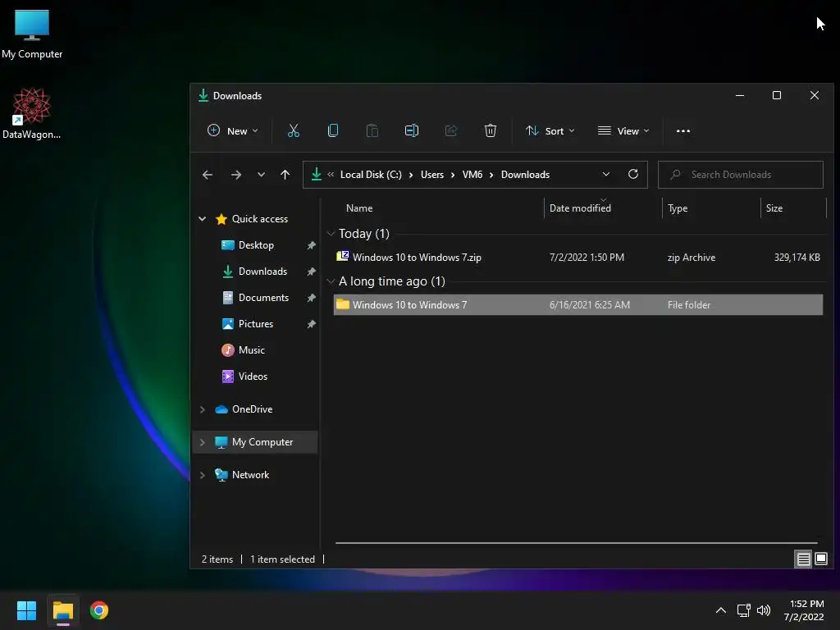Click the horizontal scrollbar in file list
This screenshot has width=840, height=630.
(577, 543)
